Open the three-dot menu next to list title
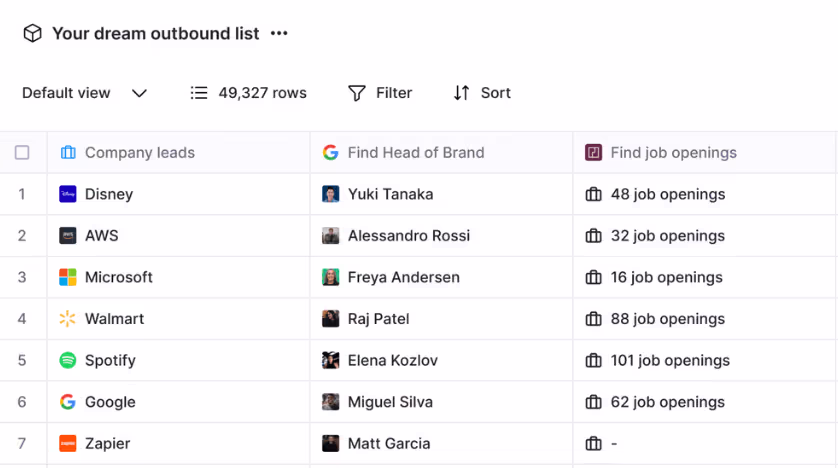 coord(279,33)
